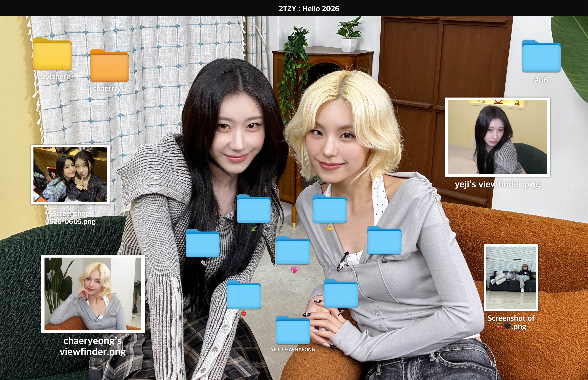Select the 'chaerrry0' folder name label
This screenshot has width=588, height=380.
pyautogui.click(x=109, y=88)
